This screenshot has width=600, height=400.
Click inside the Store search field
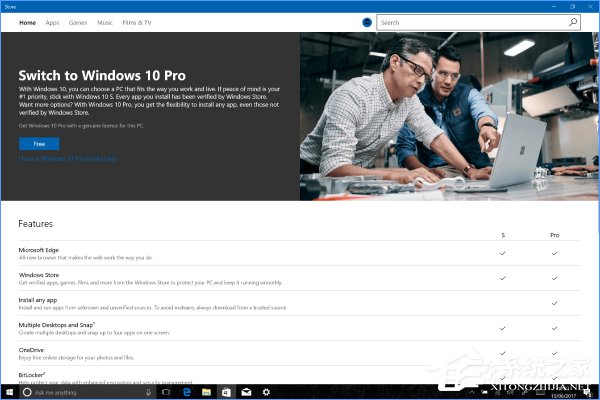[470, 21]
